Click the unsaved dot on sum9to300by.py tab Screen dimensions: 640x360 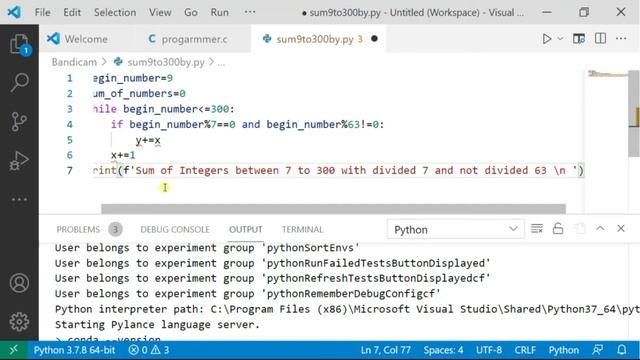(x=374, y=39)
